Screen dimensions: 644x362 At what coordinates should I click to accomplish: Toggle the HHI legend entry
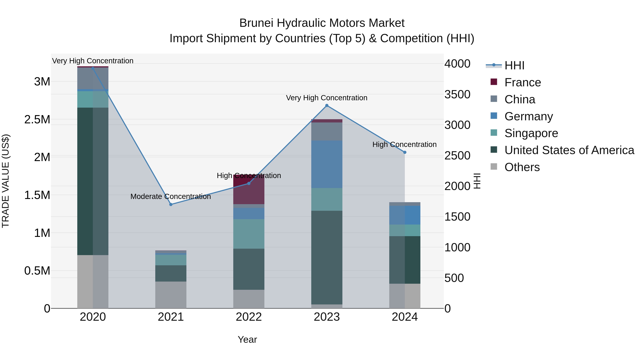pyautogui.click(x=505, y=65)
